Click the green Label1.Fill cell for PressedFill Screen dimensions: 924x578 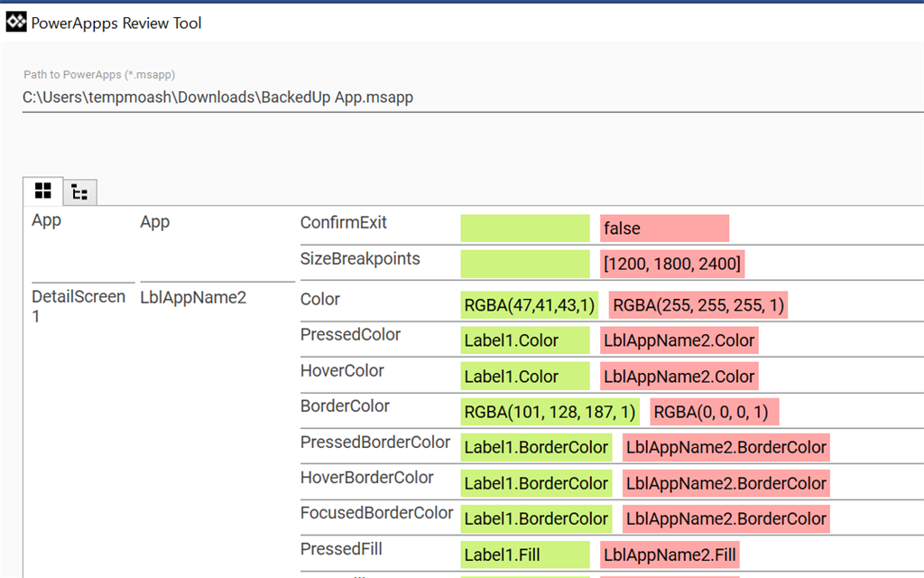[524, 555]
